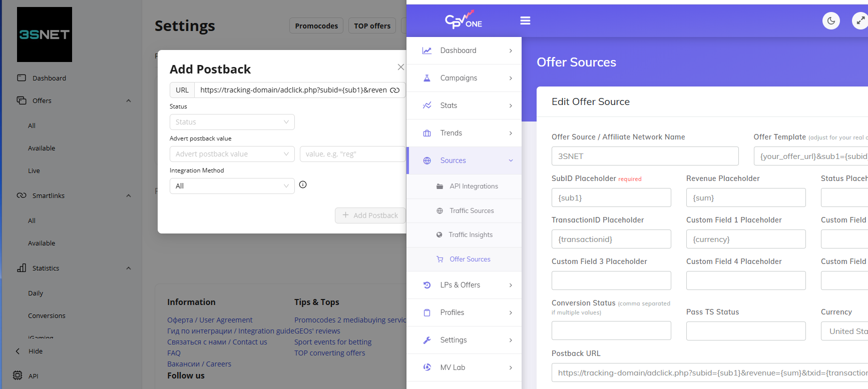Click the hamburger menu icon
This screenshot has width=868, height=389.
[x=525, y=20]
